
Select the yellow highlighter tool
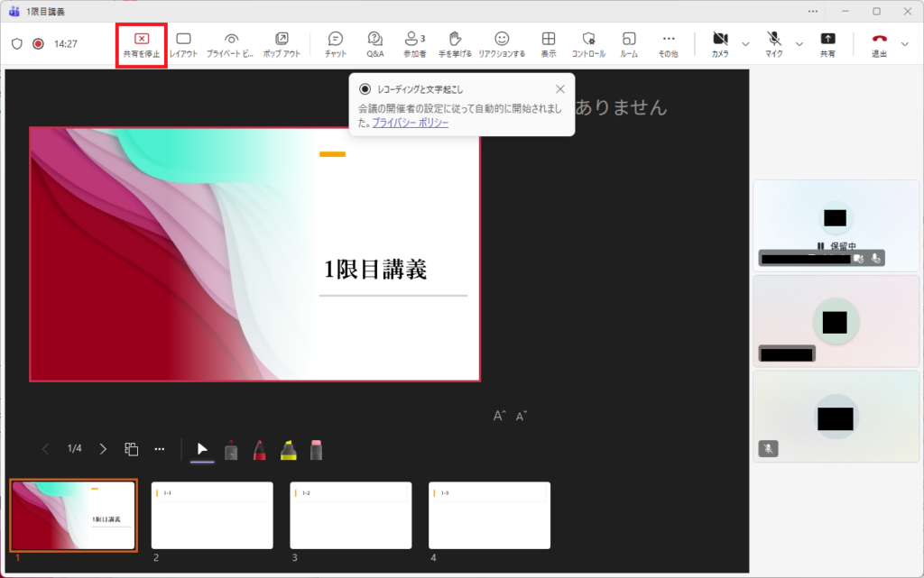288,449
